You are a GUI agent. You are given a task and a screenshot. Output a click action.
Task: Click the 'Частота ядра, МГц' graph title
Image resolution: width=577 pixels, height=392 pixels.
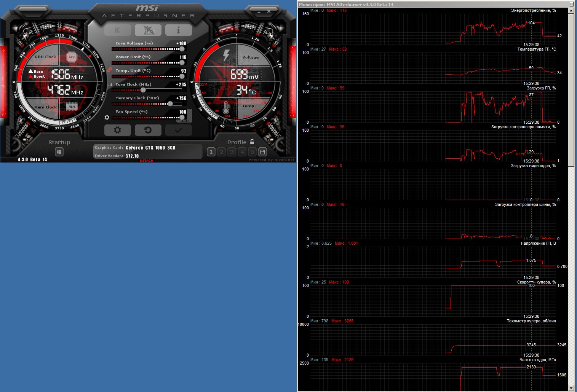point(538,360)
